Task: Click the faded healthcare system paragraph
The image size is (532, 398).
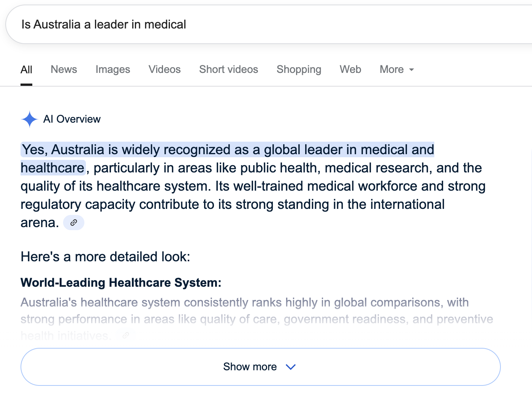Action: point(256,319)
